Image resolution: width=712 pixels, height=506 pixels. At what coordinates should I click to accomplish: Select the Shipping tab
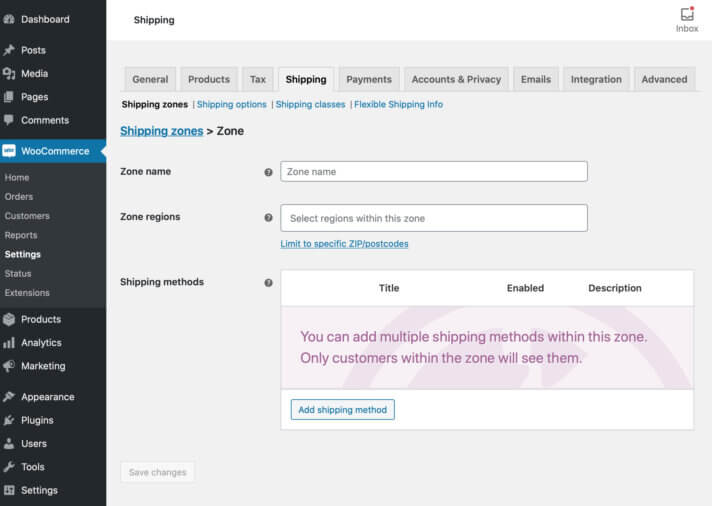point(306,79)
